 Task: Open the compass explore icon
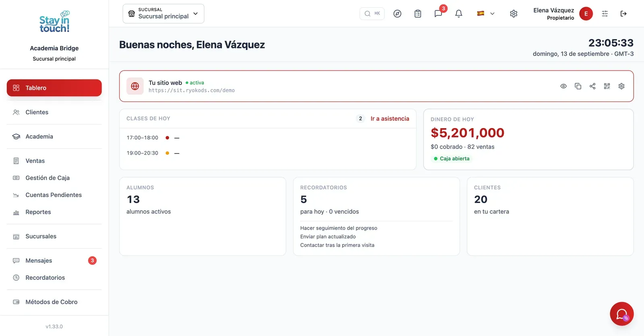tap(397, 14)
